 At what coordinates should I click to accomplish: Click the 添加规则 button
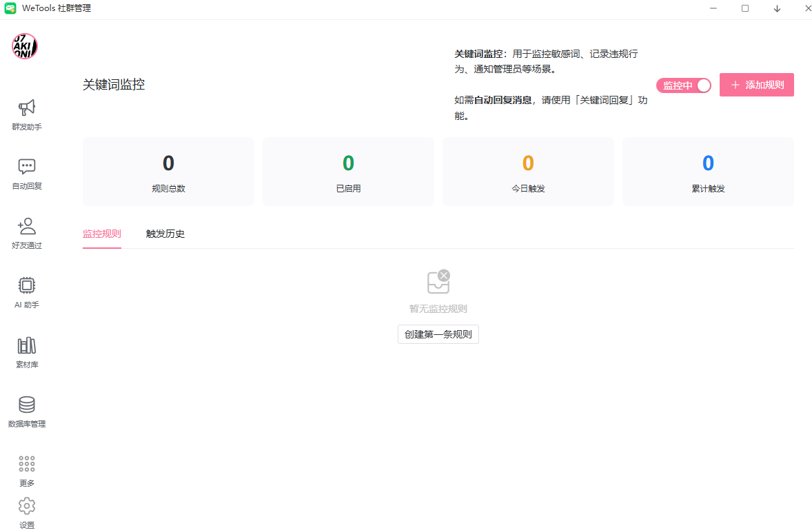(x=756, y=85)
